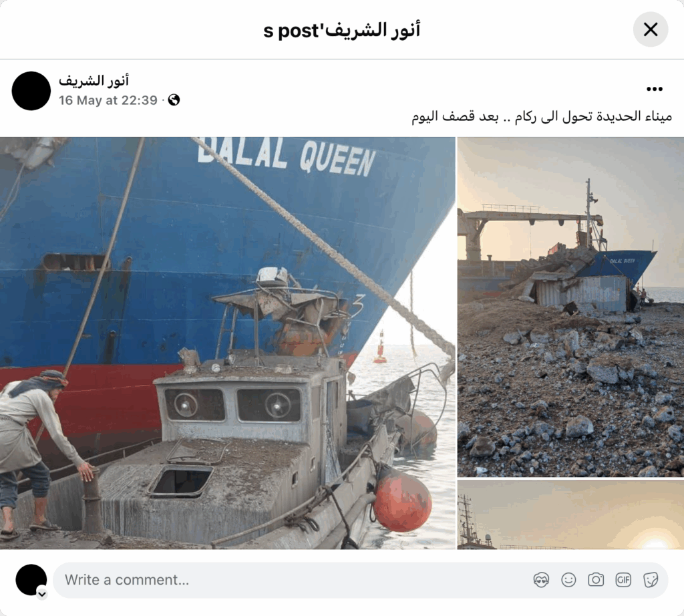Click the post caption Arabic text
The image size is (684, 616).
[542, 117]
